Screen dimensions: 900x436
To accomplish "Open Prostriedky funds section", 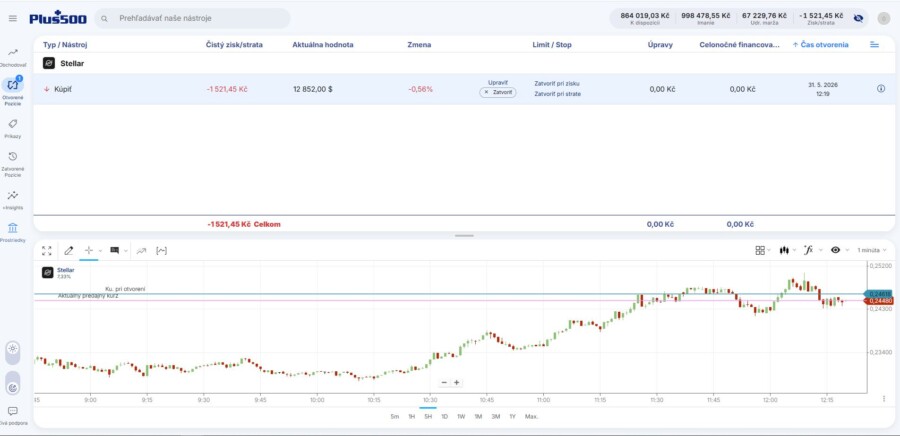I will tap(13, 232).
